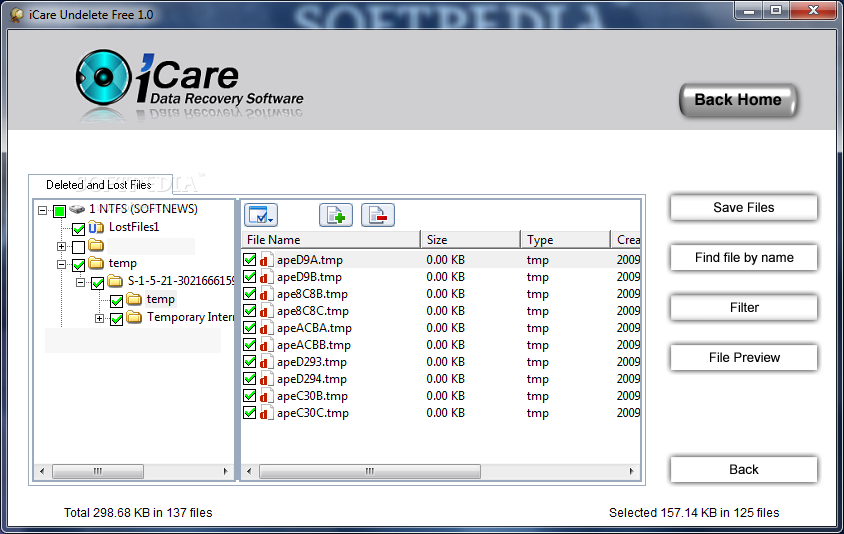Sort by the File Name column header
The height and width of the screenshot is (534, 844).
pos(330,240)
